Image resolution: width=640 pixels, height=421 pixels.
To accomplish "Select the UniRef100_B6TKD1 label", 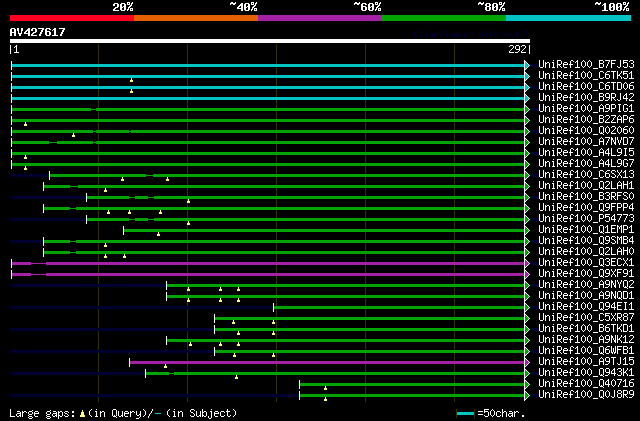I will coord(586,329).
